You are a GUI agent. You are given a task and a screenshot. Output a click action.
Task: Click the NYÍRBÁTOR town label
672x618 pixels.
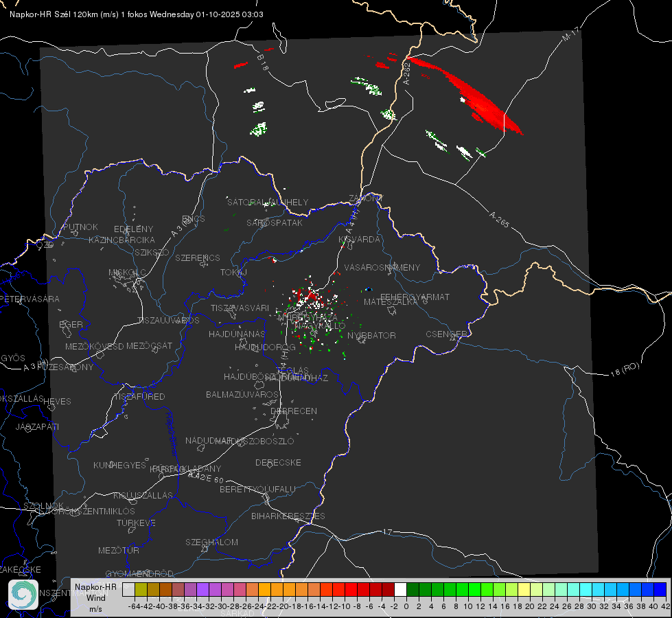(371, 335)
